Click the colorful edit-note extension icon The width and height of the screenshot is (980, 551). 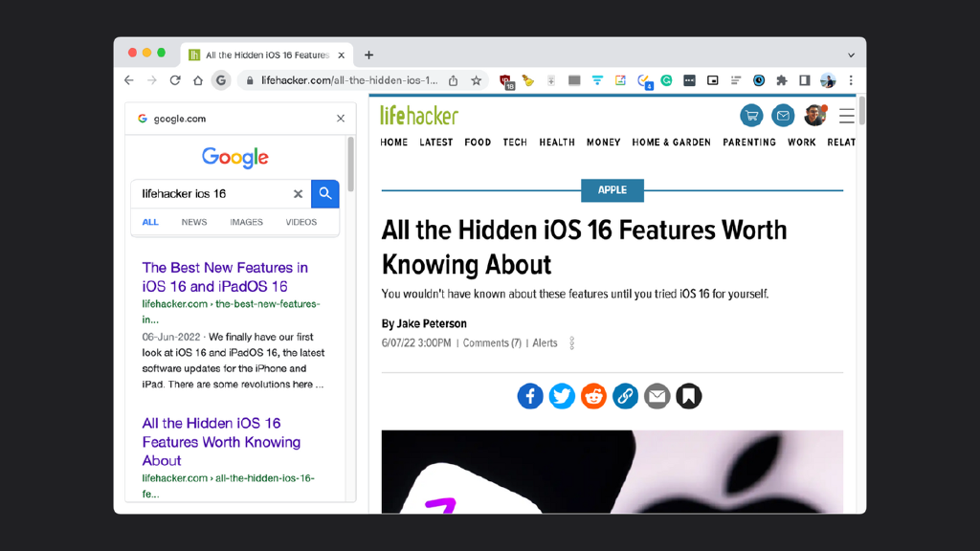point(620,80)
